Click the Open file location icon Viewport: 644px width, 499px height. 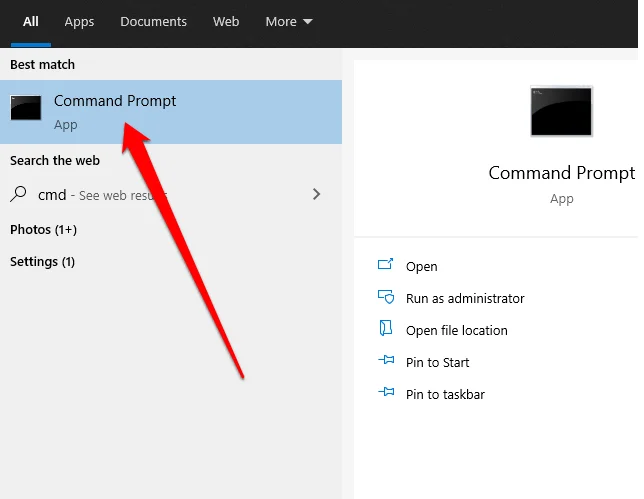386,330
